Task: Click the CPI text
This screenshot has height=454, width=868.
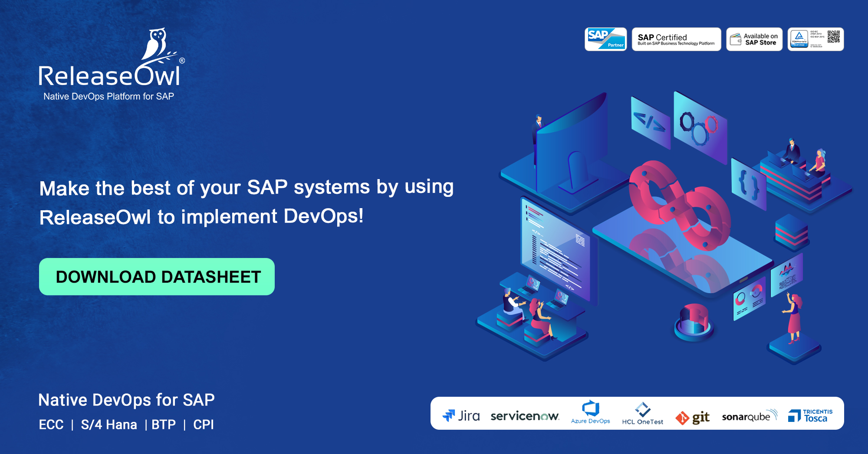Action: 204,425
